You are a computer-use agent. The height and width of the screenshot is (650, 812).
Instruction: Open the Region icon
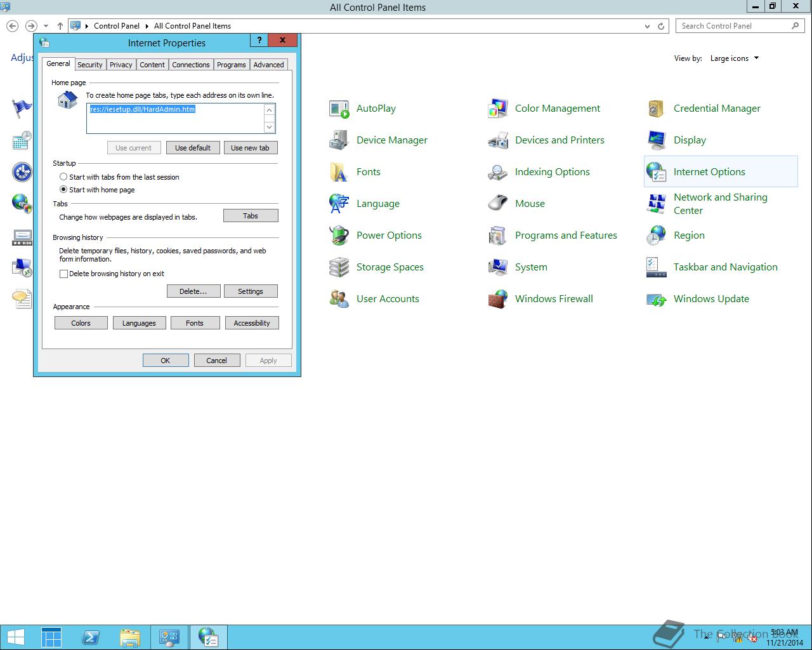click(x=657, y=235)
